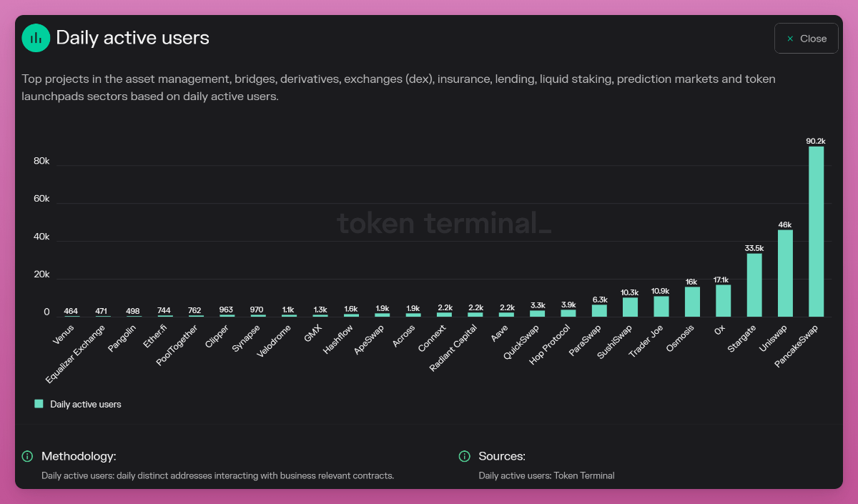Click the Daily active users dialog title
This screenshot has width=858, height=504.
coord(132,38)
